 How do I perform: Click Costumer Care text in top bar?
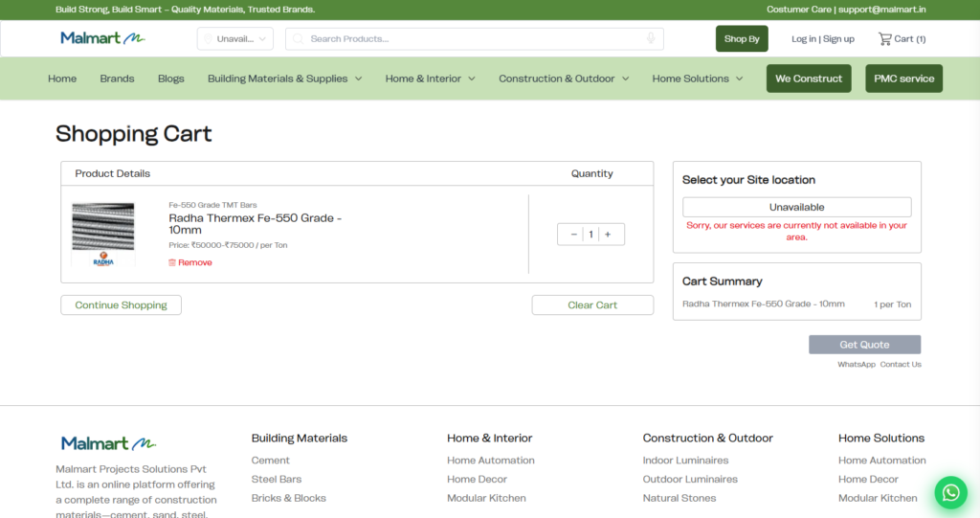pyautogui.click(x=799, y=10)
